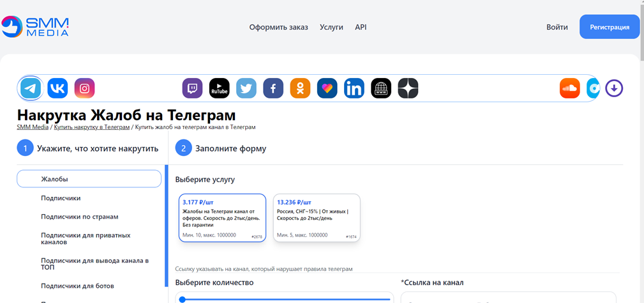
Task: Open the Telegram services icon
Action: (31, 88)
